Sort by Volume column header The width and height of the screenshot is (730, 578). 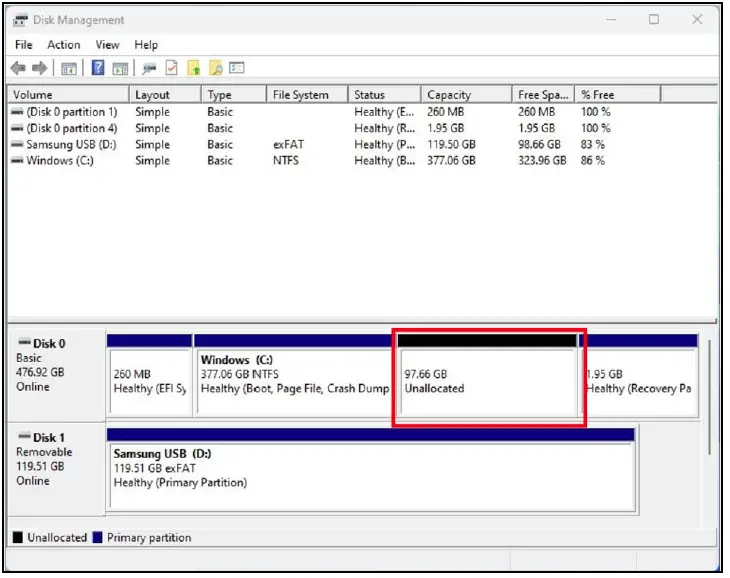[x=68, y=94]
